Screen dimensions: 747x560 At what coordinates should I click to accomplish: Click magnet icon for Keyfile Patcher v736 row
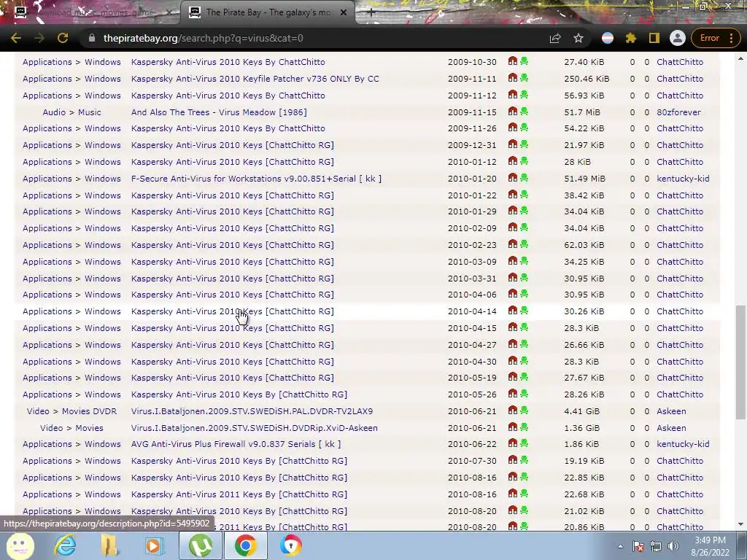tap(513, 78)
